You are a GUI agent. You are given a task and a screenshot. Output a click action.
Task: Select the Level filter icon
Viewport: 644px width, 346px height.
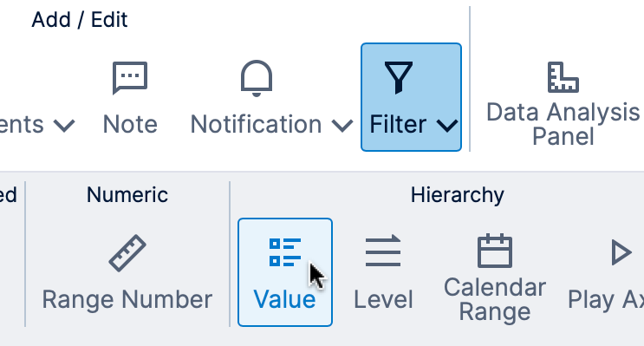[x=383, y=251]
